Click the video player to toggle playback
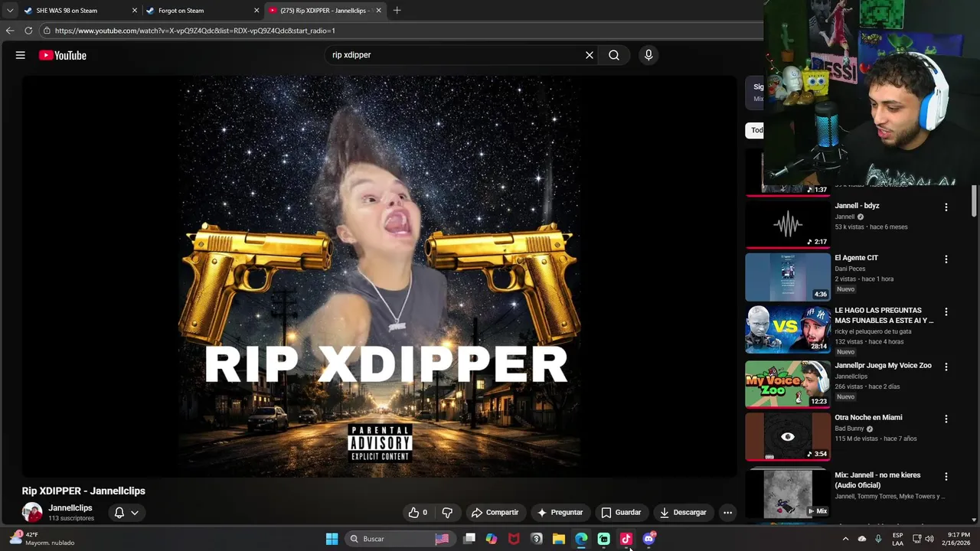Screen dimensions: 980x551 (380, 276)
